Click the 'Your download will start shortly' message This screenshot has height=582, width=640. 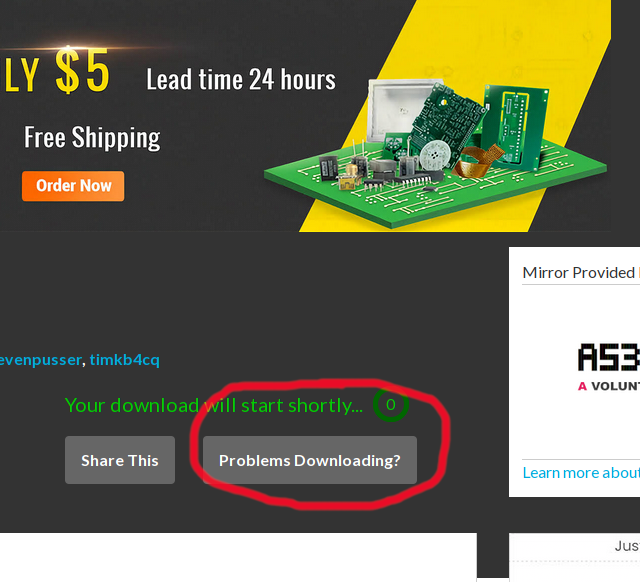(214, 405)
